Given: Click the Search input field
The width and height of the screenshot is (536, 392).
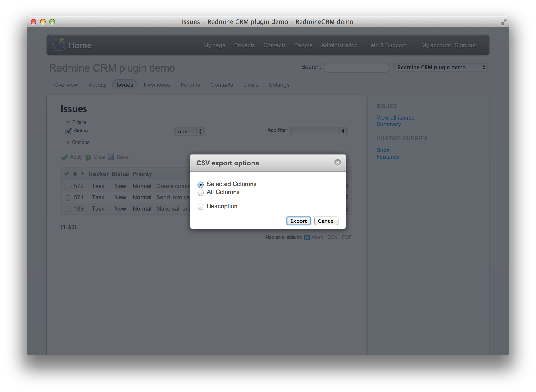Looking at the screenshot, I should (x=357, y=67).
